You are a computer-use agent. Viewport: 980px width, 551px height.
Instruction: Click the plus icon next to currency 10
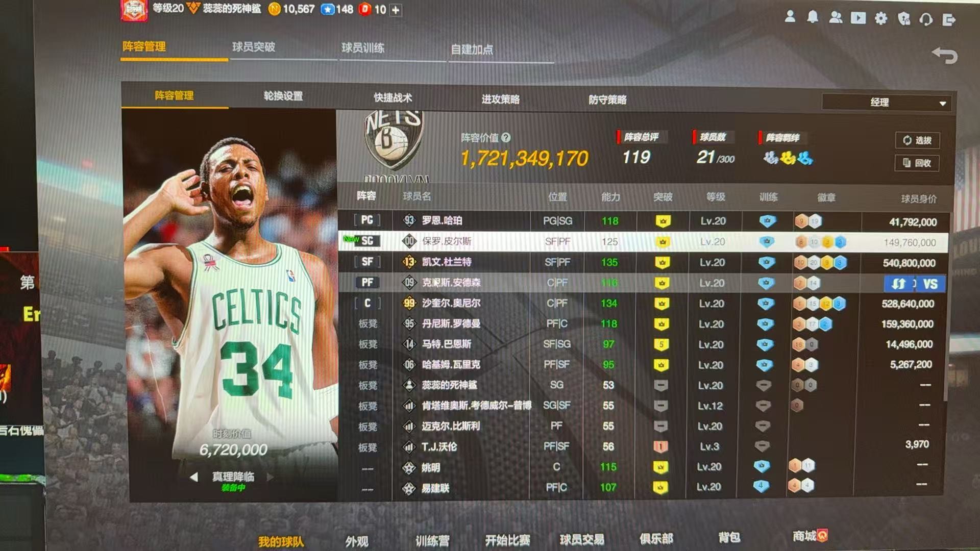pos(396,10)
